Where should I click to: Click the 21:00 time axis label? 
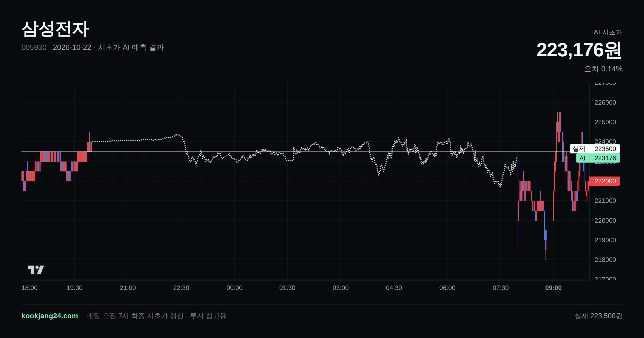128,288
